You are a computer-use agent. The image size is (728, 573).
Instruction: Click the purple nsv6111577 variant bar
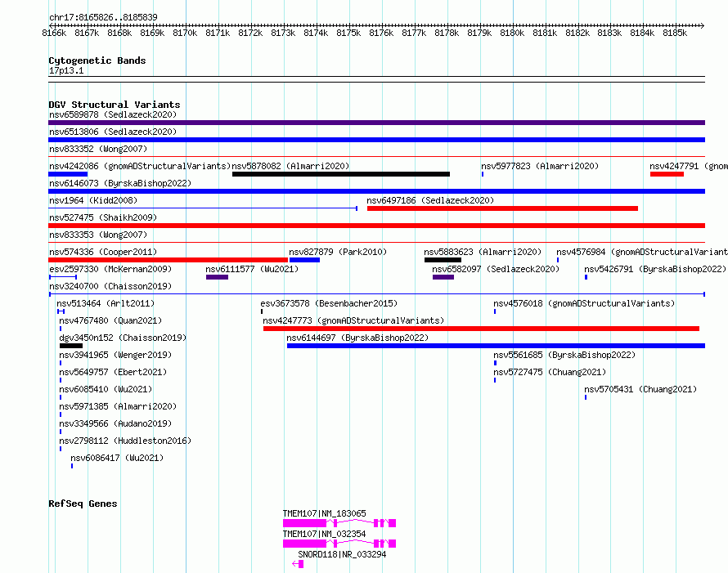point(217,277)
